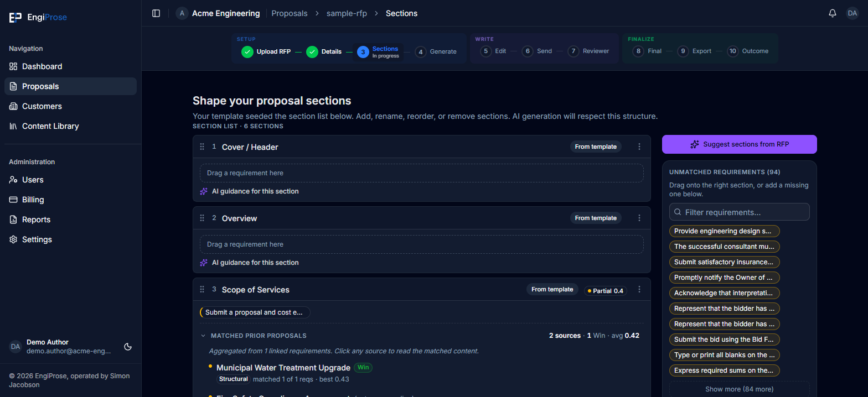This screenshot has width=868, height=397.
Task: Go to the Details step
Action: [324, 51]
